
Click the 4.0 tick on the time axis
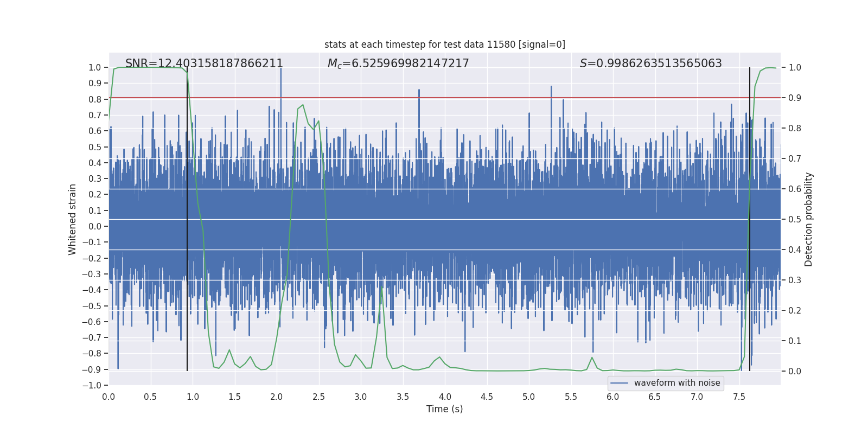click(x=445, y=397)
